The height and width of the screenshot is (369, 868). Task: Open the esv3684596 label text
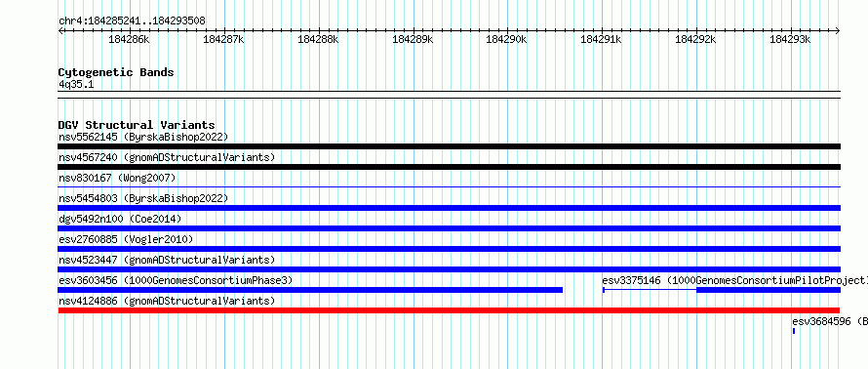pos(830,321)
